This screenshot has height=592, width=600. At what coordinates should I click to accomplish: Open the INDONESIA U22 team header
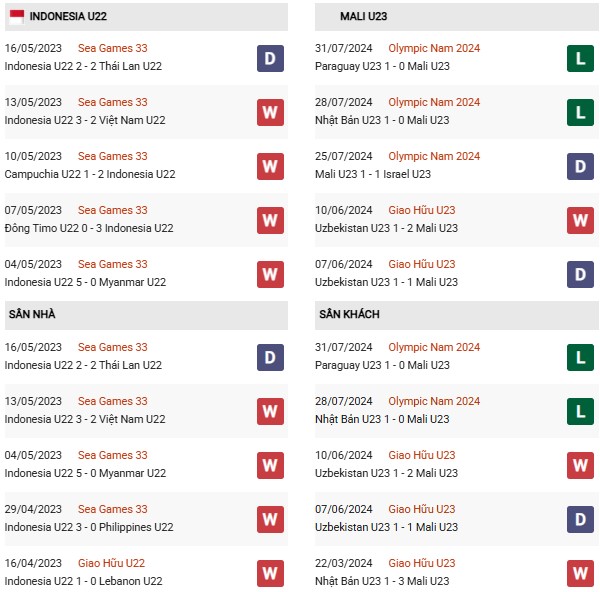tap(75, 17)
